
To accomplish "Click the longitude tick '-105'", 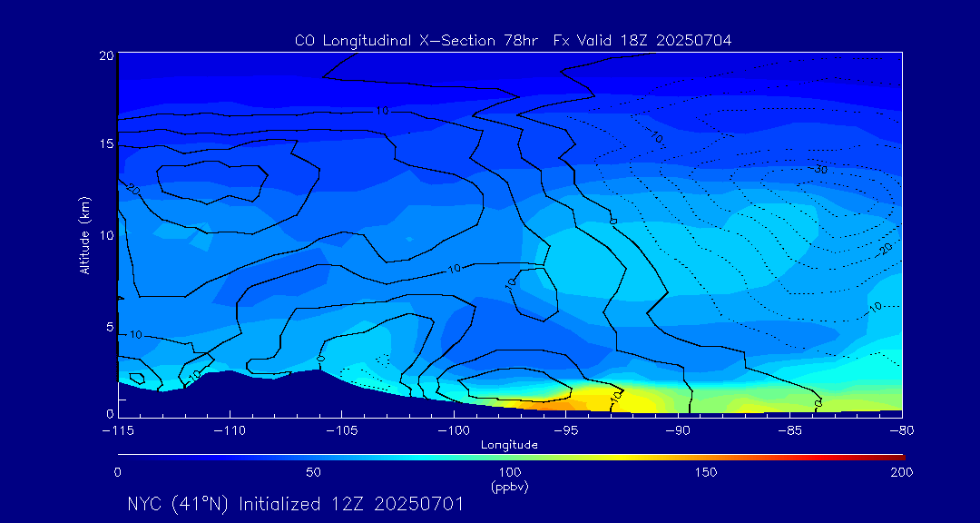I will click(x=342, y=430).
